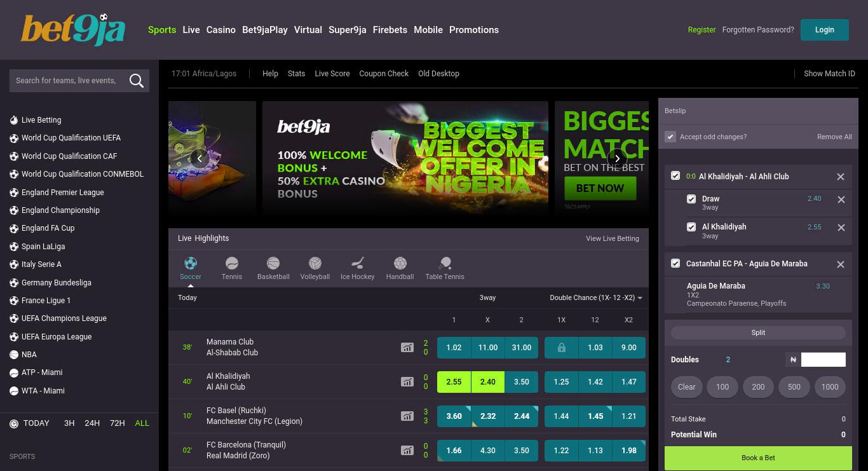The image size is (868, 471).
Task: Uncheck Al Khalidiyah 3way selection checkbox
Action: click(x=691, y=227)
